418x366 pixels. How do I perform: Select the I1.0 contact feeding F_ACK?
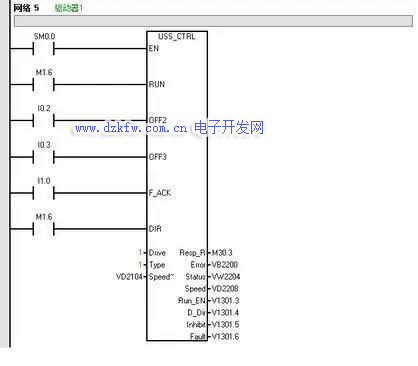click(44, 193)
